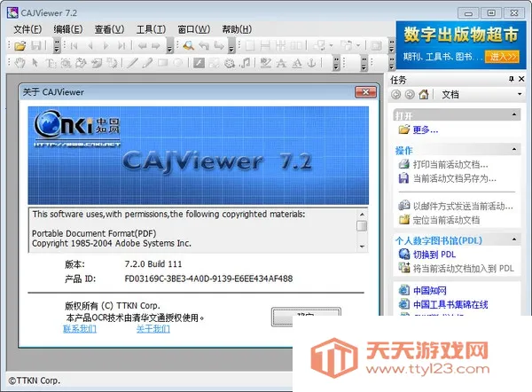
Task: Select the rectangle annotation tool
Action: point(162,63)
